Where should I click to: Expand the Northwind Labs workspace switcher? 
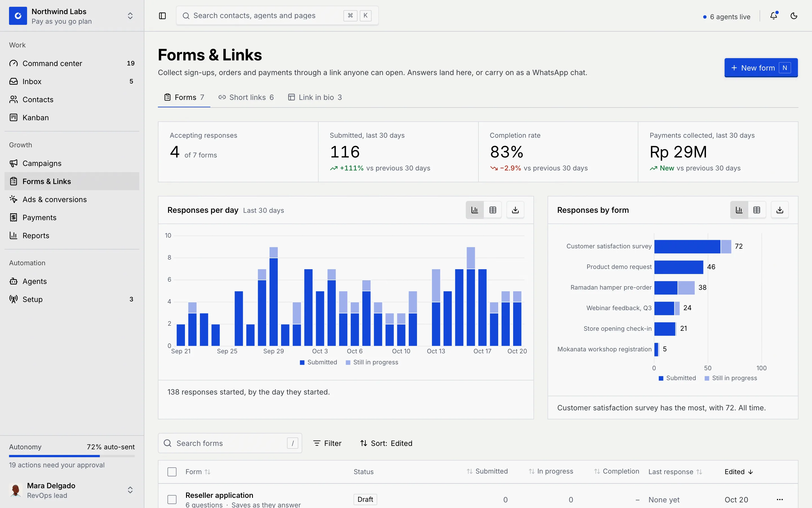point(72,16)
